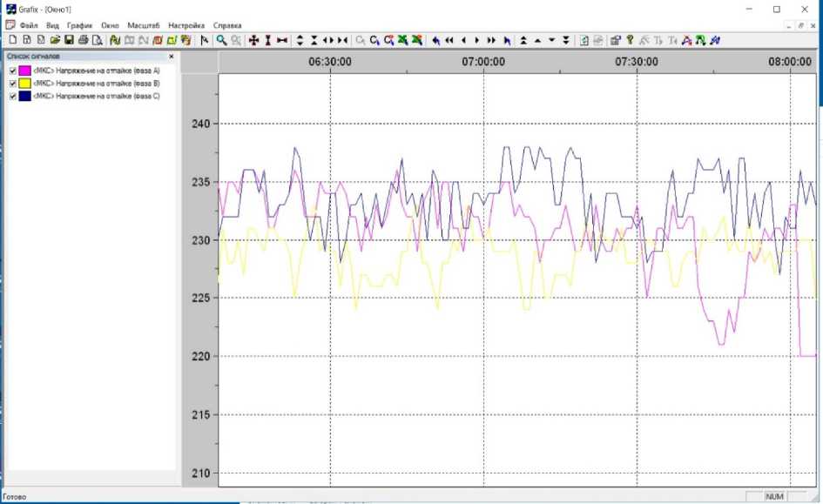Disable the фаза C signal checkbox
The image size is (823, 504).
pos(12,97)
